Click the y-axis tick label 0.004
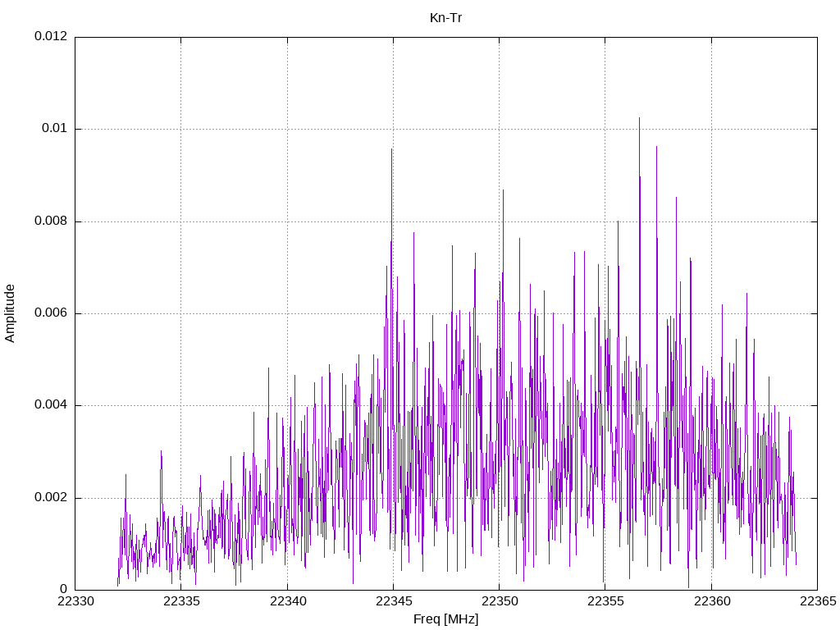The height and width of the screenshot is (630, 840). point(51,405)
